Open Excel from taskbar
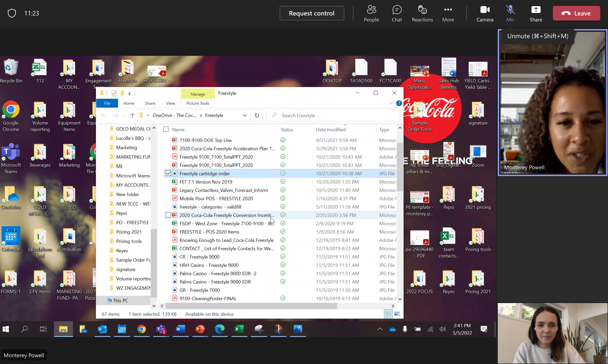Screen dimensions: 608x364 point(239,329)
